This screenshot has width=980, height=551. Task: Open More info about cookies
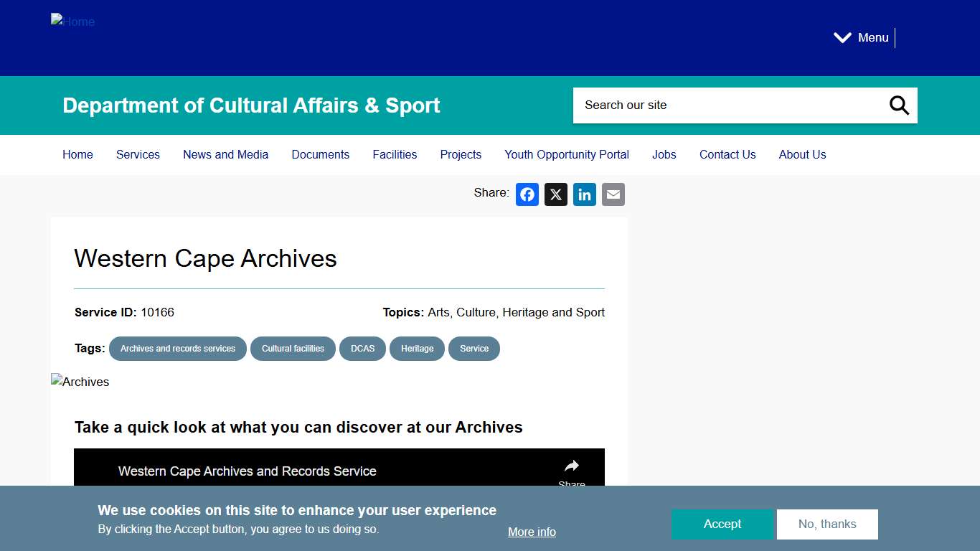coord(531,532)
